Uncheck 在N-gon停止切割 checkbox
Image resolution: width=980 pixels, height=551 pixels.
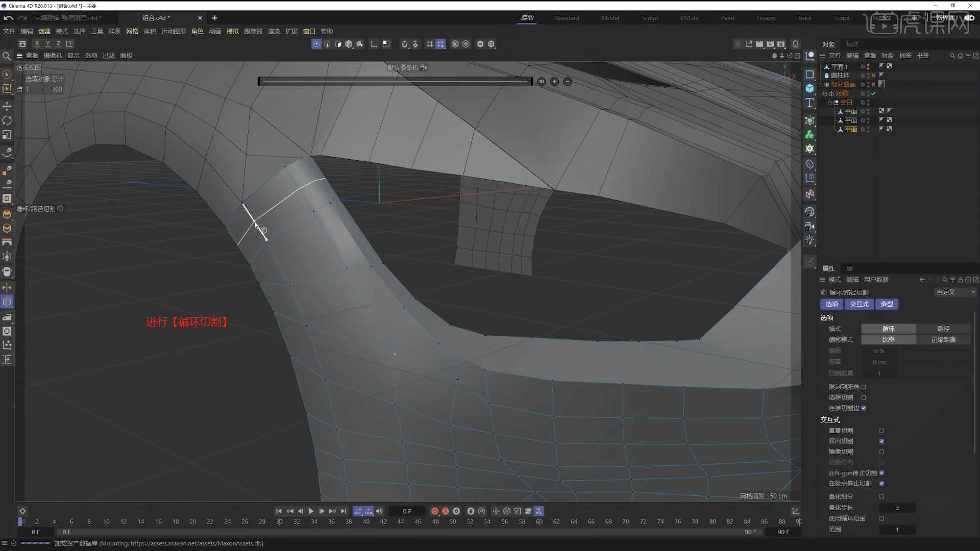click(x=881, y=473)
